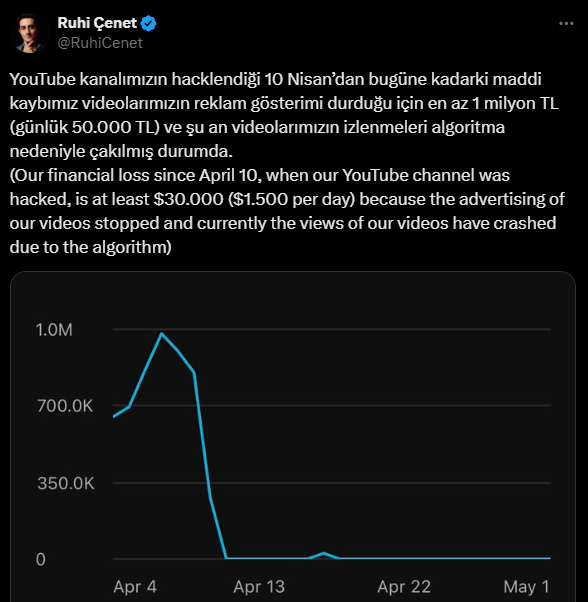Open the three-dot more options menu

[566, 23]
